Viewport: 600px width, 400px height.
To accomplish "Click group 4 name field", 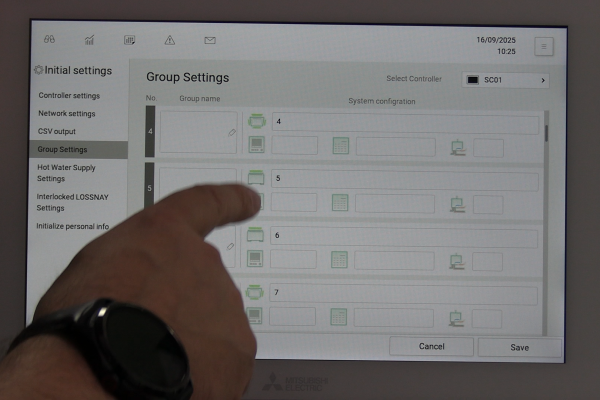I will click(198, 132).
